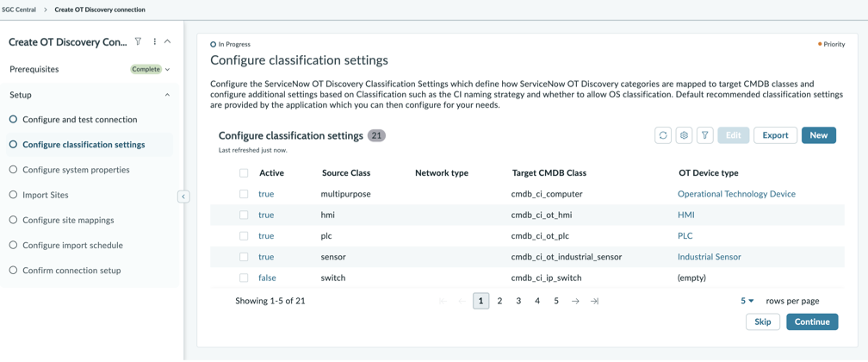Open the false value in switch row

click(267, 278)
